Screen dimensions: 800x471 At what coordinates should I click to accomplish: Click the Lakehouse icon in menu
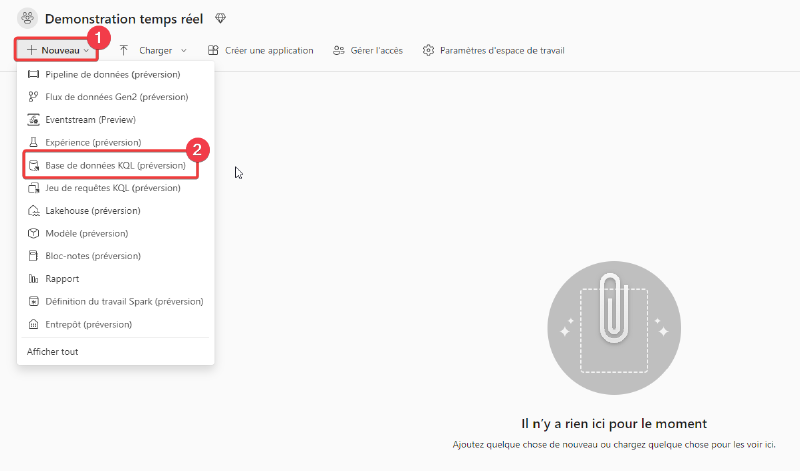point(33,211)
